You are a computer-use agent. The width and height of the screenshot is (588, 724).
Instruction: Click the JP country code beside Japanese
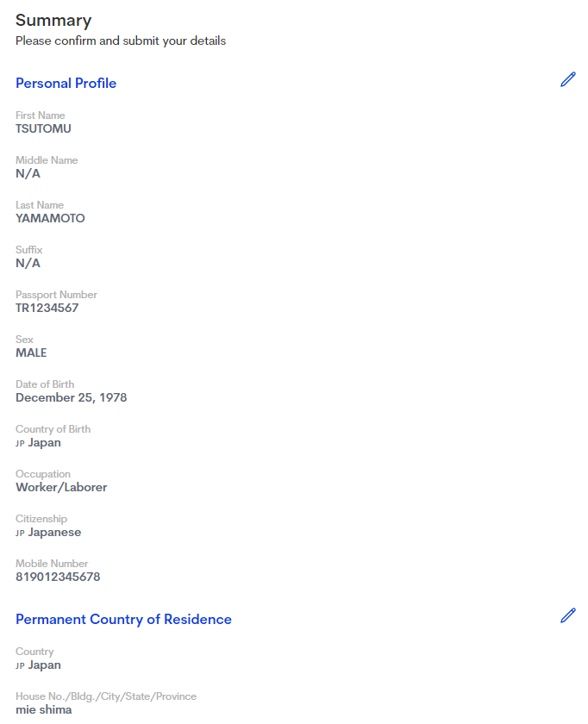coord(20,534)
